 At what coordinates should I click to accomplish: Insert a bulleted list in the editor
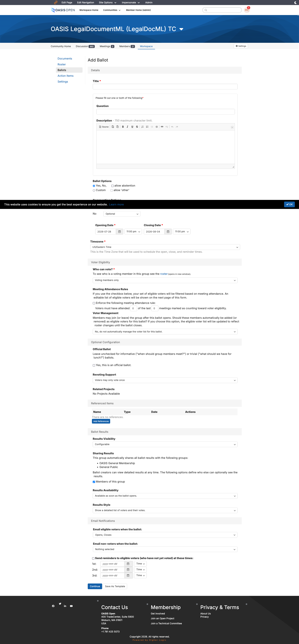point(147,127)
